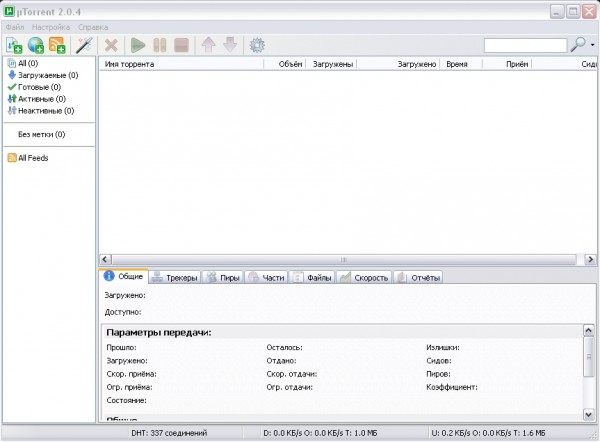Switch to the Скорость tab
The height and width of the screenshot is (442, 600).
click(364, 278)
